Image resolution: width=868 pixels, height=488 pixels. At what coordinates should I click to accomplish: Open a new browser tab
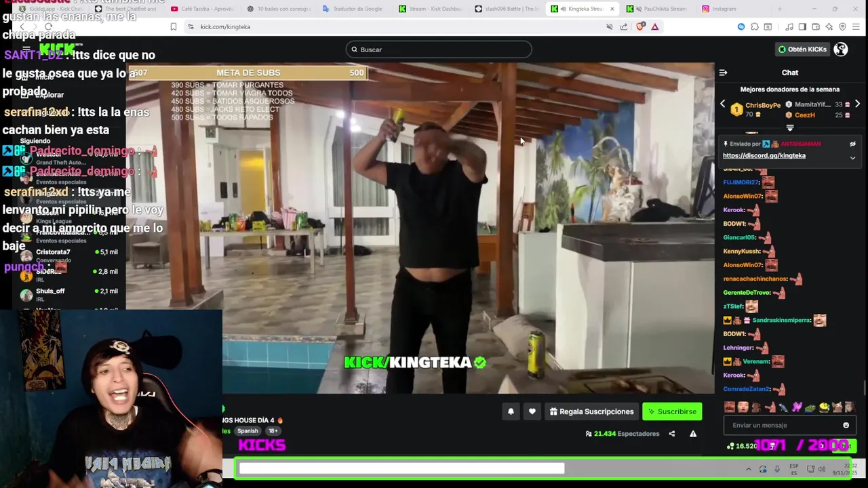(779, 9)
